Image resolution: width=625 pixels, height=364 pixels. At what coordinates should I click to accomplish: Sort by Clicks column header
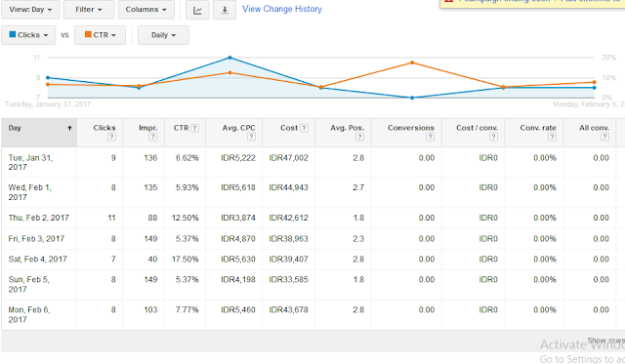click(104, 128)
